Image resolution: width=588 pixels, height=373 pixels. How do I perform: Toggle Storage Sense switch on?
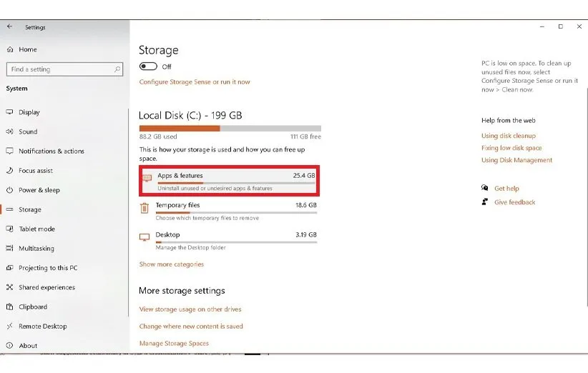[x=148, y=66]
